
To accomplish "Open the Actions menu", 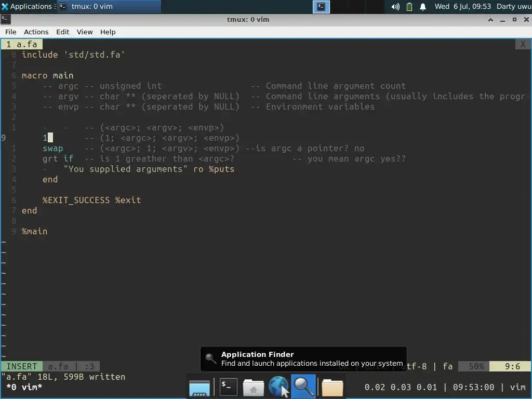I will 36,32.
